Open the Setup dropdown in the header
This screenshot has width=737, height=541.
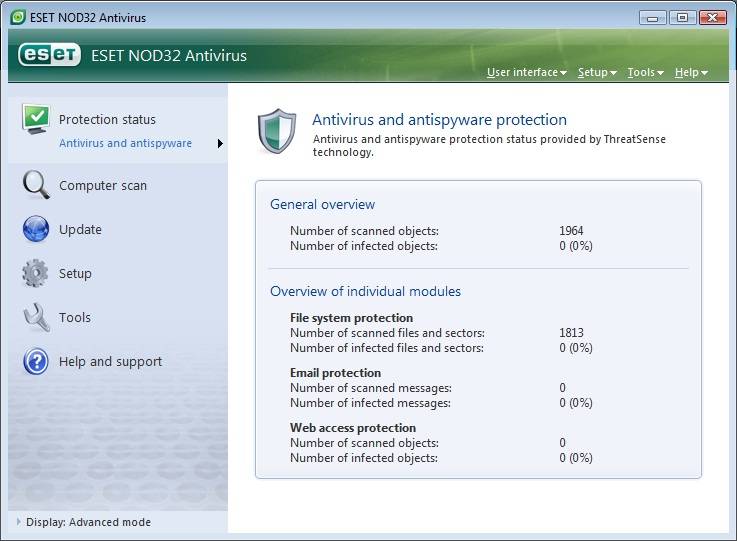pyautogui.click(x=597, y=72)
